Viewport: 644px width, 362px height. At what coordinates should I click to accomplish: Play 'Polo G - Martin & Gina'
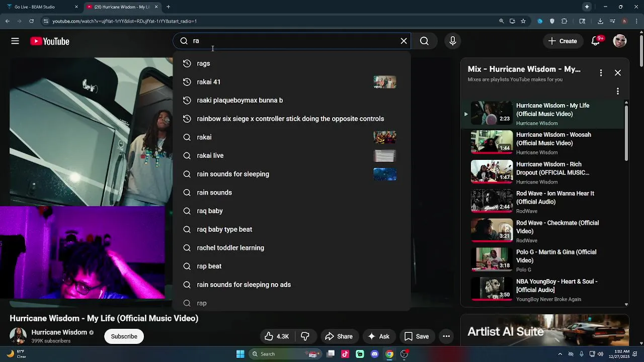[543, 260]
